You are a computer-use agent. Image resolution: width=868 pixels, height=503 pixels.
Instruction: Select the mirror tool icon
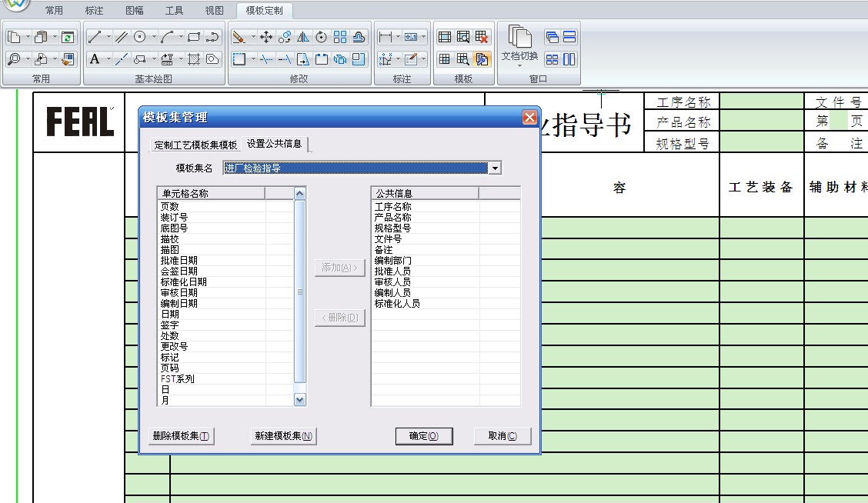[303, 37]
